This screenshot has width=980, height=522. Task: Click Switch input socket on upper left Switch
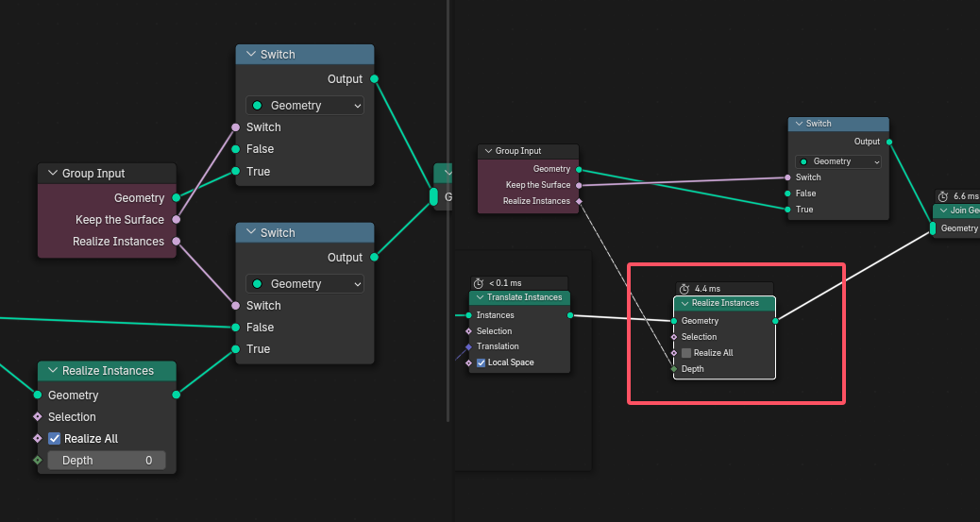tap(236, 127)
